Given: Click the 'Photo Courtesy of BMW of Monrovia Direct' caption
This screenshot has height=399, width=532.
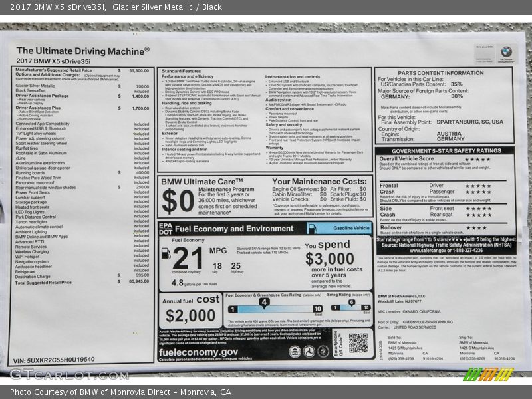Looking at the screenshot, I should tap(121, 392).
